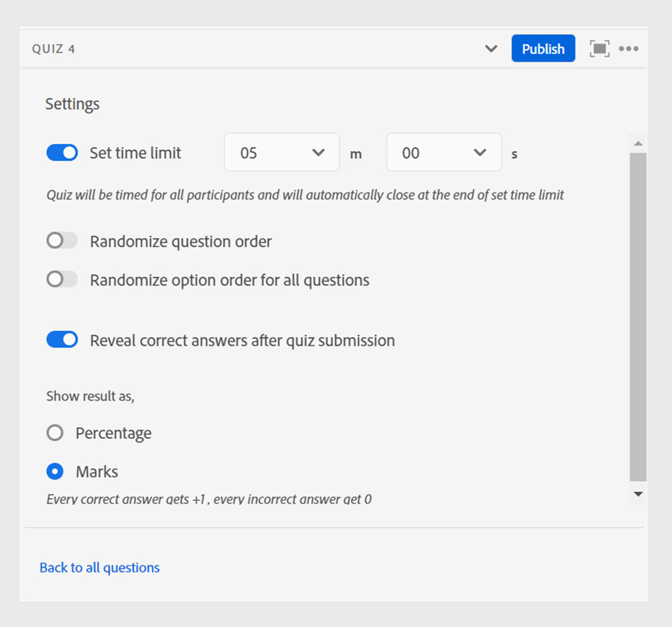
Task: Maximize the quiz pod with the fullscreen icon
Action: click(599, 49)
